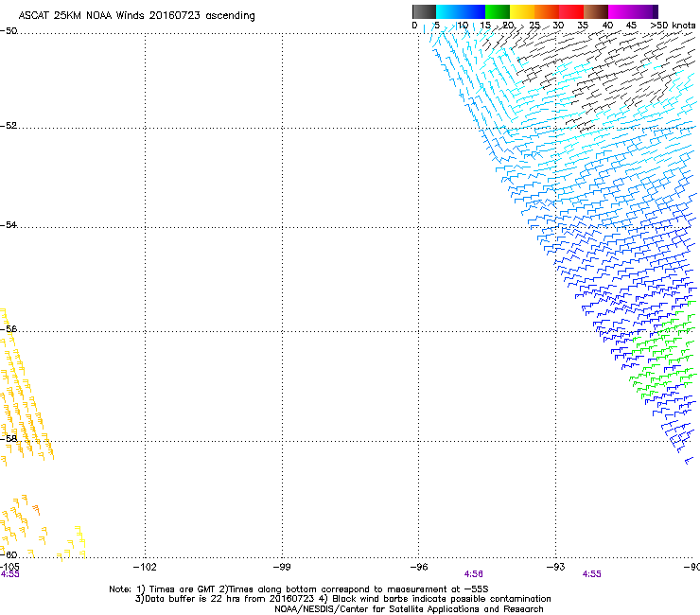Click the magenta 40-45 knots legend segment

click(621, 11)
